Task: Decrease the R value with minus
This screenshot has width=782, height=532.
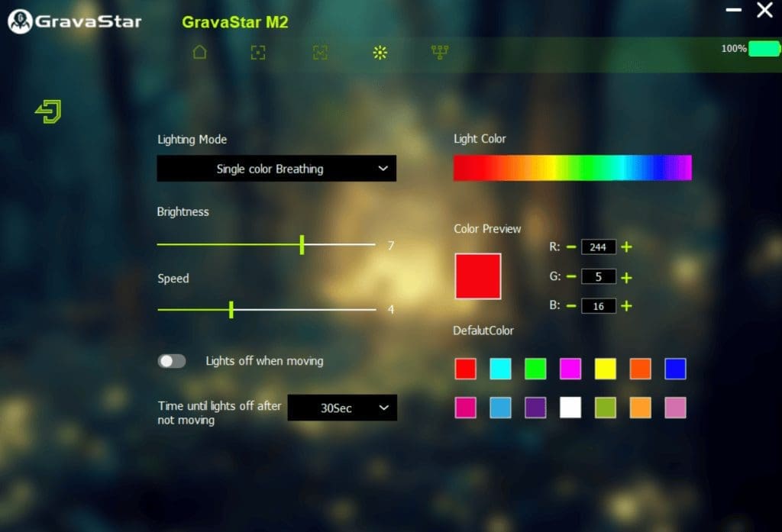Action: click(571, 247)
